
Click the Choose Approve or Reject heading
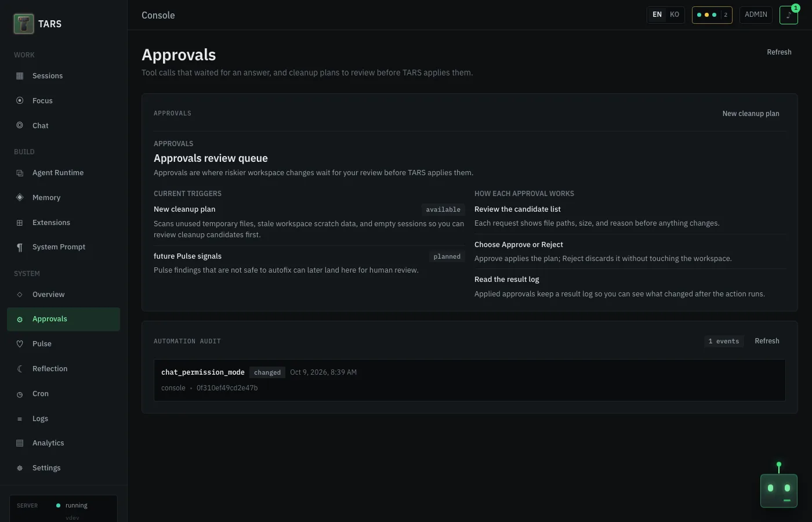click(519, 245)
